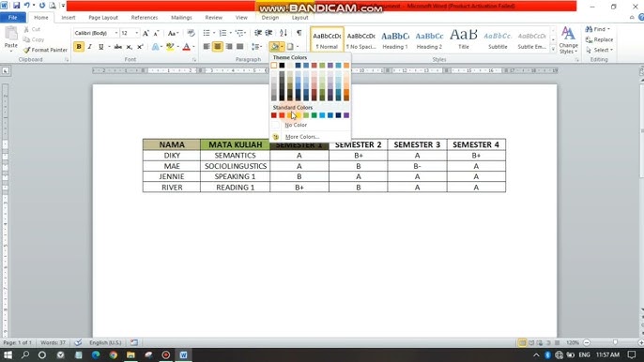The image size is (644, 362).
Task: Click the SOCIOLINGUSTICS table cell
Action: tap(236, 166)
